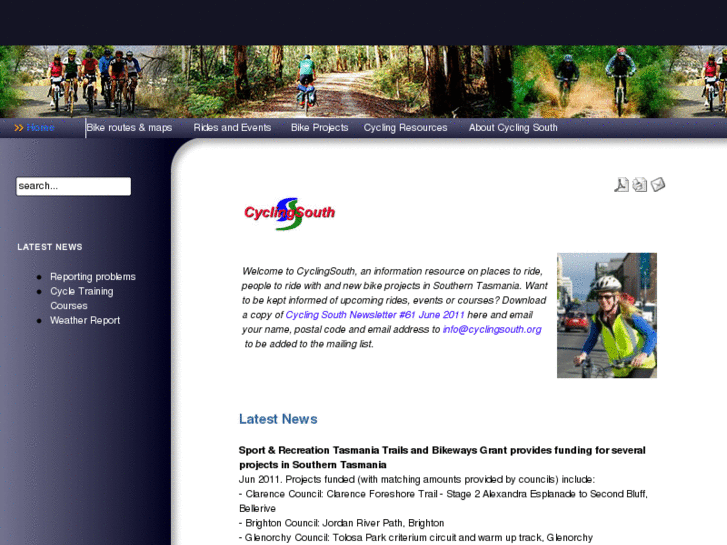This screenshot has height=545, width=727.
Task: Click the cyclist in yellow vest photo
Action: click(606, 315)
